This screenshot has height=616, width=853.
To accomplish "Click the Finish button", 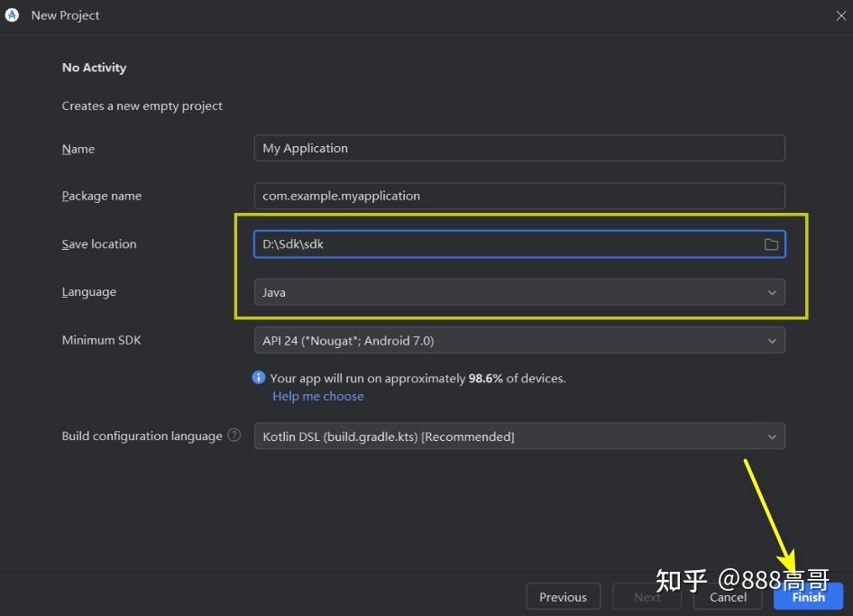I will point(809,597).
